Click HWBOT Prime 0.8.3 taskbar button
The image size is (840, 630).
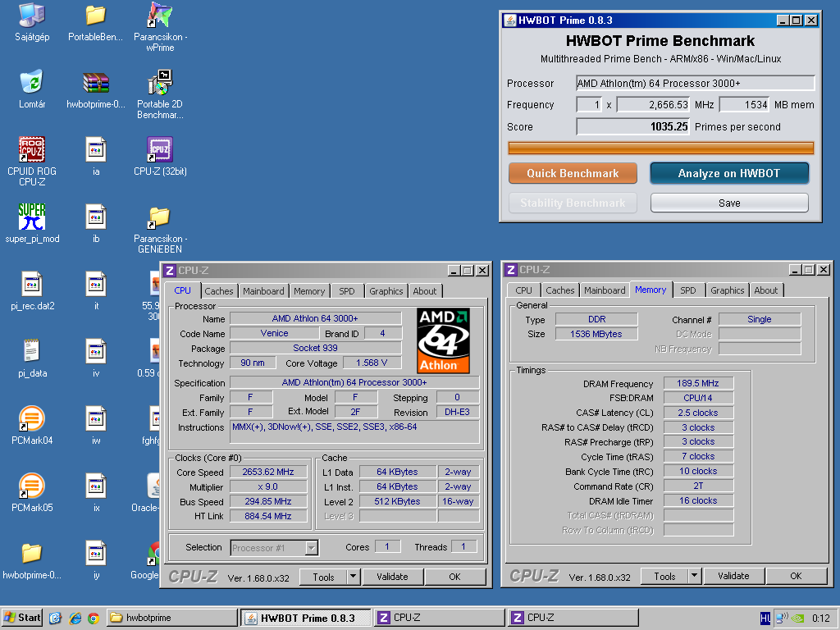306,618
